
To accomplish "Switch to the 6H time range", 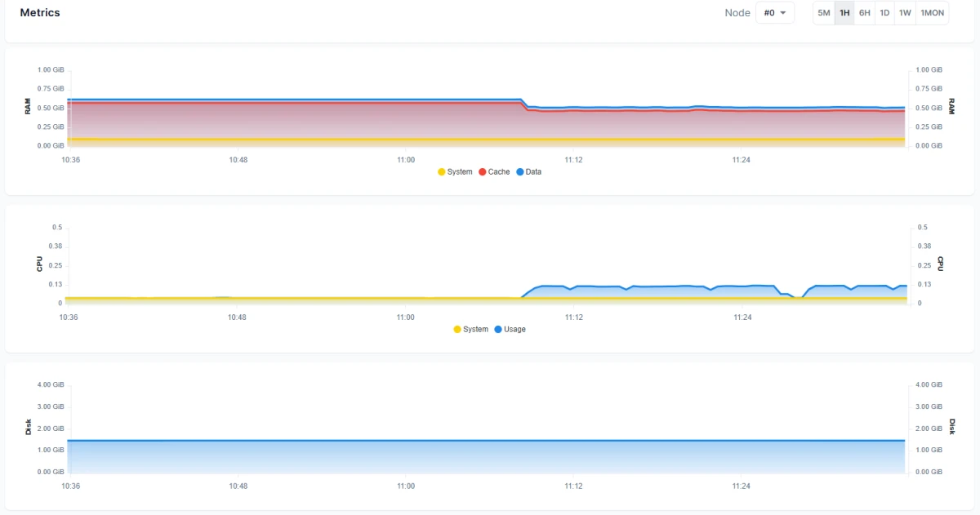I will [x=864, y=12].
